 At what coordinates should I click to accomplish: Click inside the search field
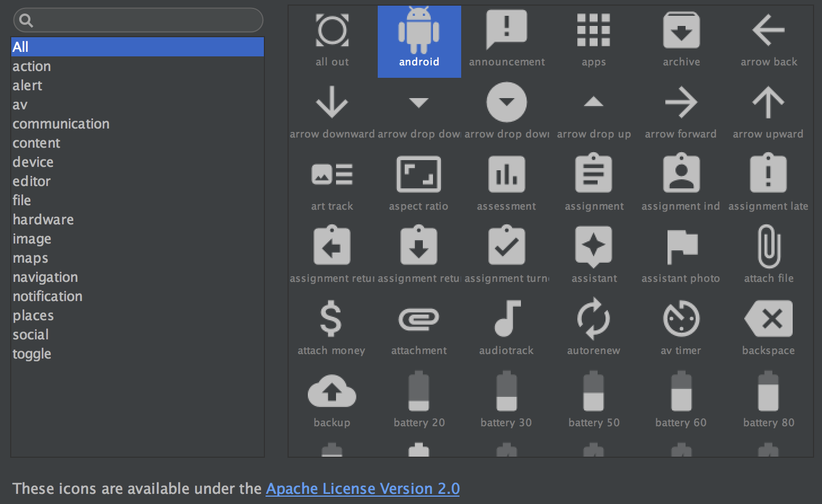137,20
